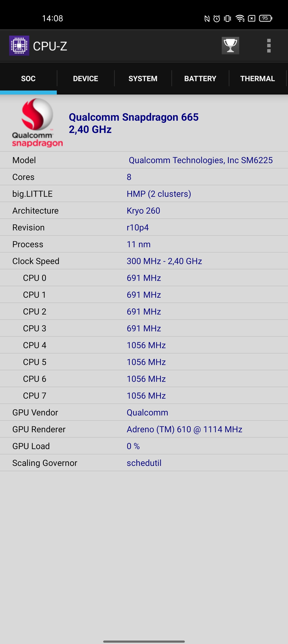Open the three-dot overflow menu

click(x=269, y=46)
